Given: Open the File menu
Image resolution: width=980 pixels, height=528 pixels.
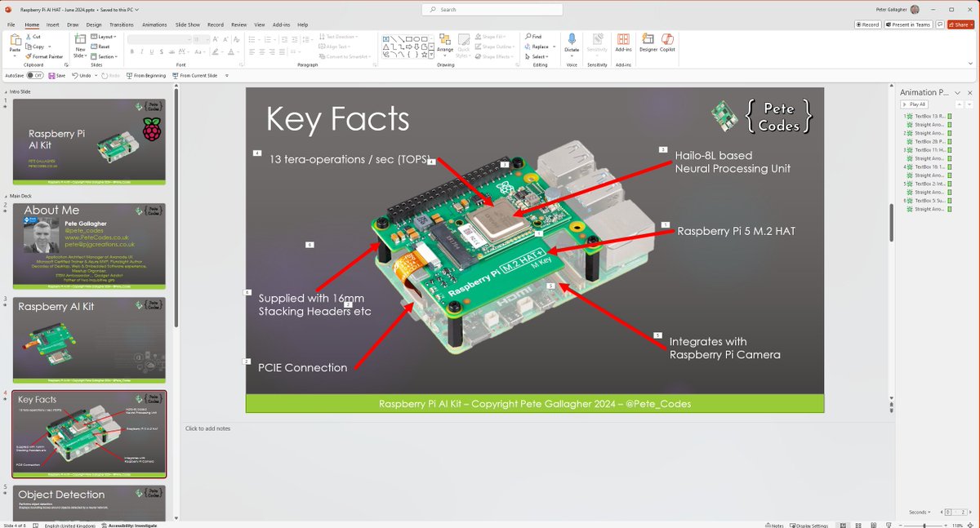Looking at the screenshot, I should coord(12,24).
